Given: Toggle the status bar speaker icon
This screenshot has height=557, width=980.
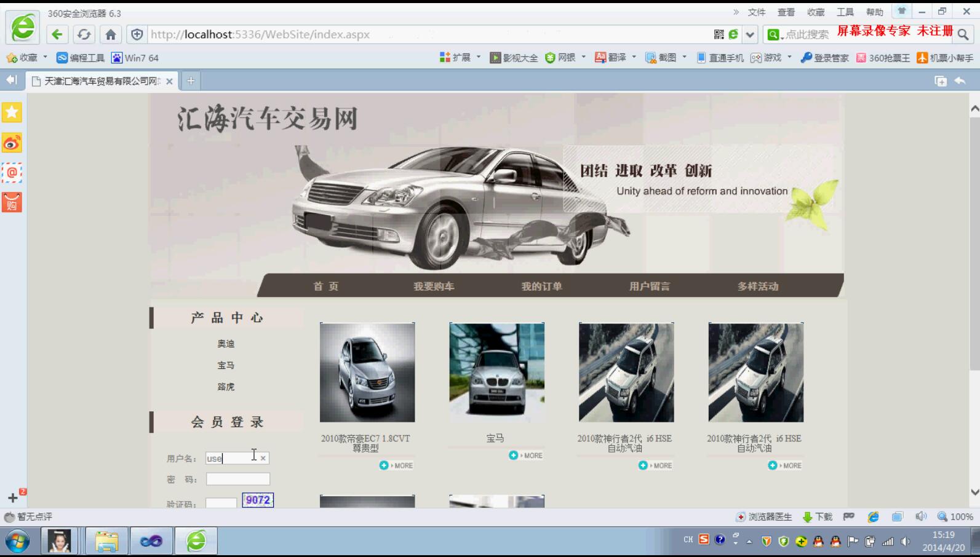Looking at the screenshot, I should (x=920, y=517).
